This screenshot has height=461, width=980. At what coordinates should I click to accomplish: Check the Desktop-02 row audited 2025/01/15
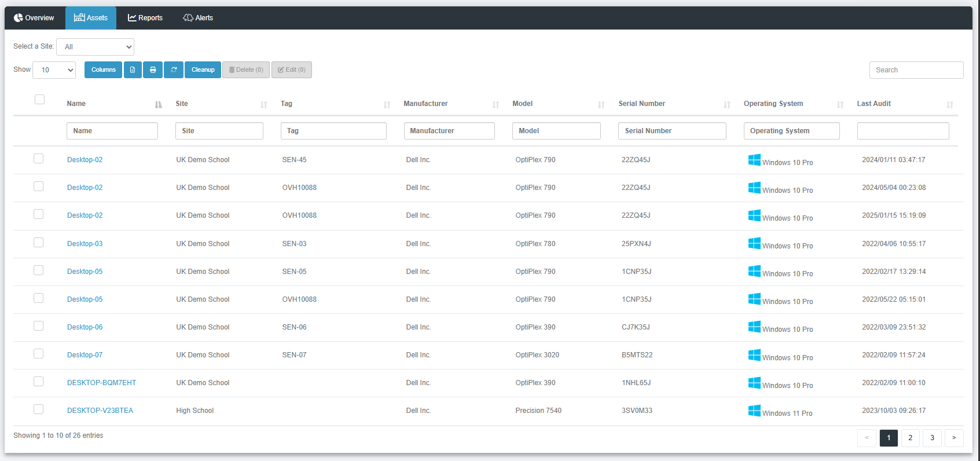[x=39, y=214]
